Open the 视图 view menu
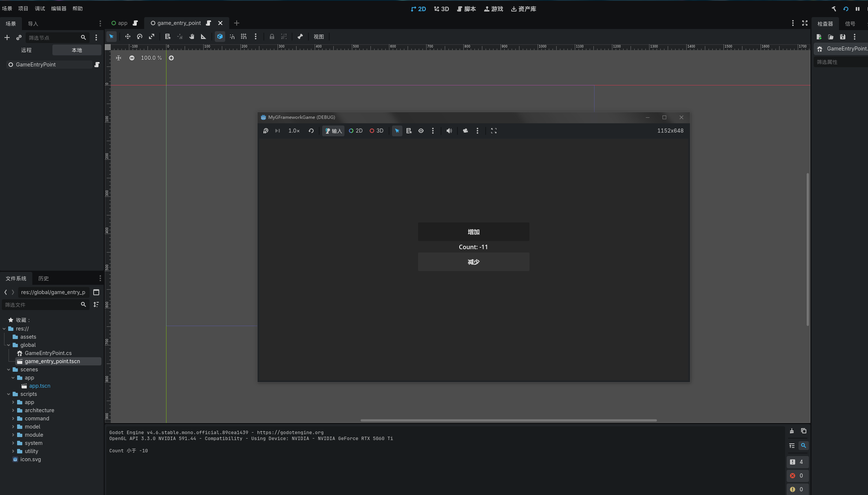This screenshot has height=495, width=868. [319, 37]
